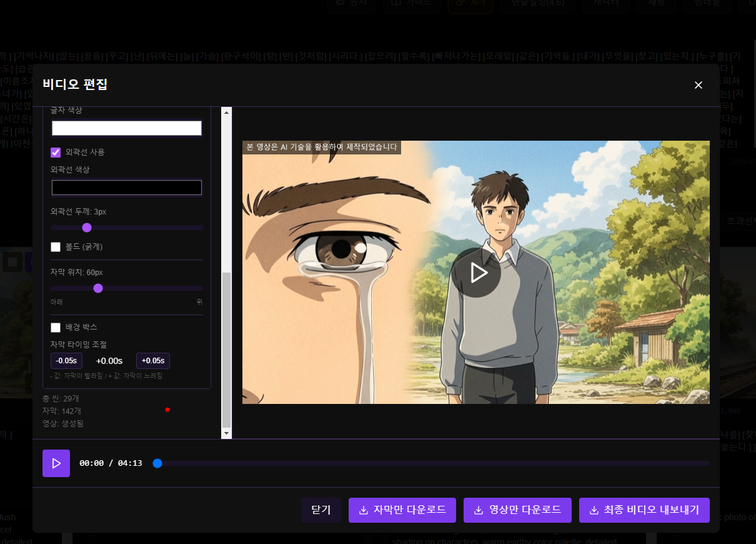The width and height of the screenshot is (756, 544).
Task: Click the 영상만 다운로드 button
Action: [x=517, y=510]
